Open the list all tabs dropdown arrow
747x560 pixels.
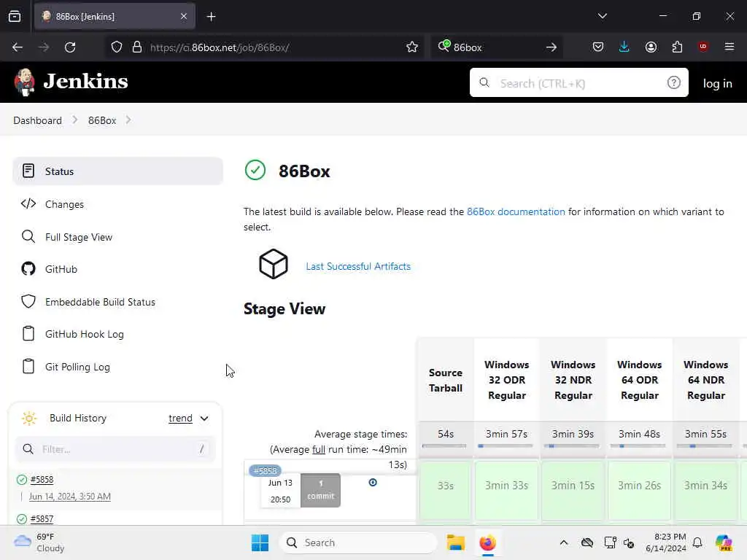602,16
